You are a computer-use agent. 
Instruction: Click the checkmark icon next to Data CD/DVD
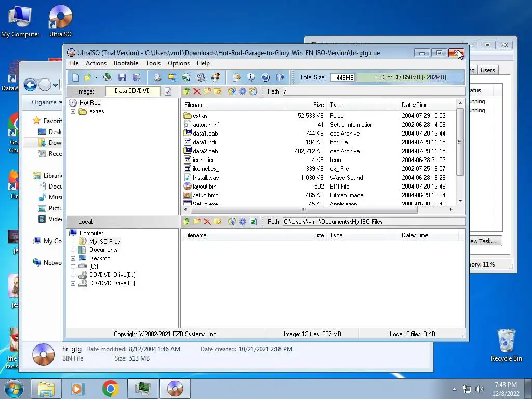(168, 91)
